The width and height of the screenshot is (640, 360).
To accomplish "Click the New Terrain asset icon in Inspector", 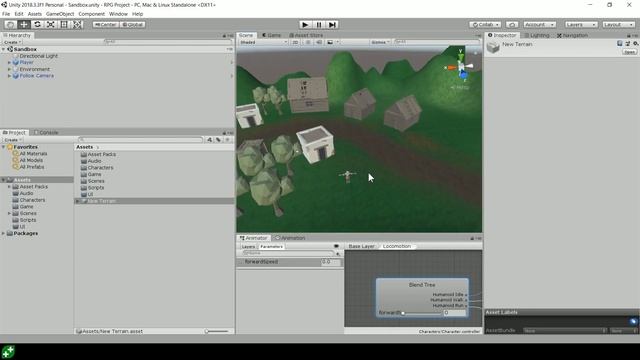I will coord(493,47).
